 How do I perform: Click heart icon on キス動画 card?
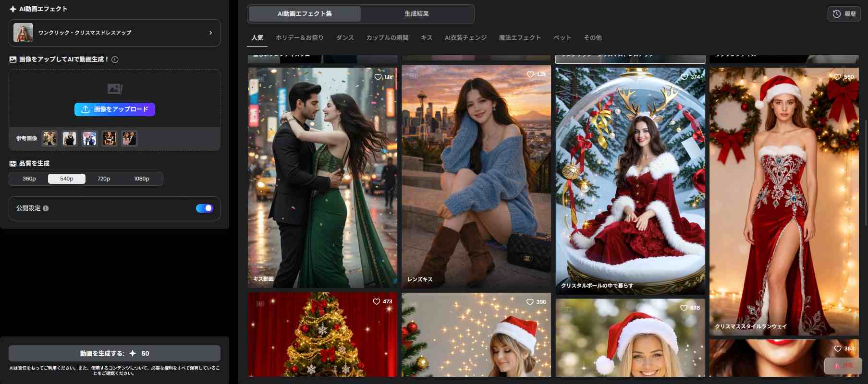click(x=378, y=77)
